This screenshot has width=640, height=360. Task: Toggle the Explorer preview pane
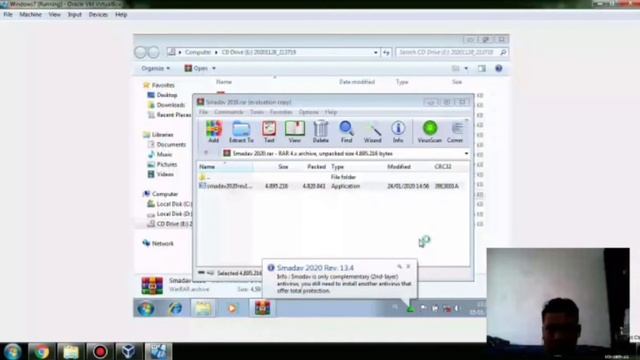click(482, 69)
